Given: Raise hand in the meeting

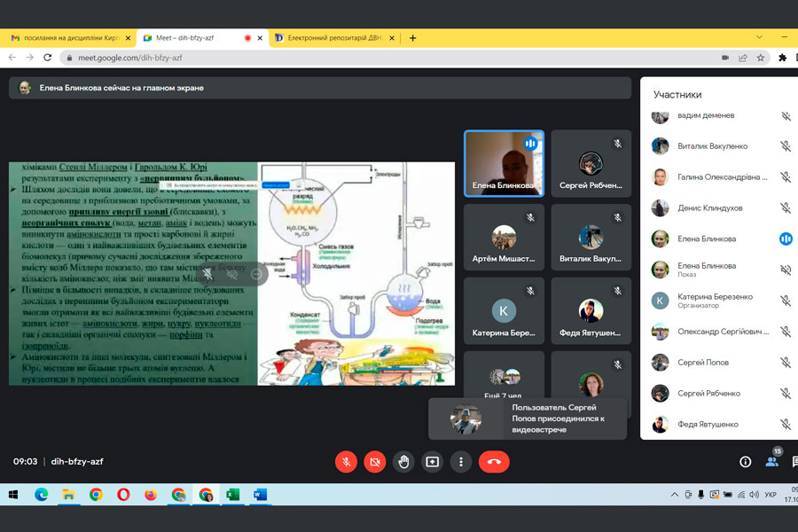Looking at the screenshot, I should pyautogui.click(x=403, y=462).
